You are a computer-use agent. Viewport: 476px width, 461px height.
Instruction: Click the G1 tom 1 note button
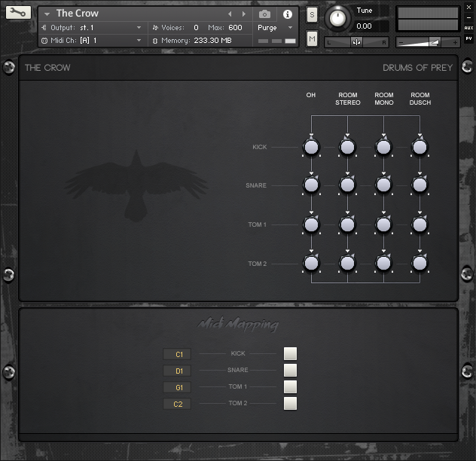[178, 387]
